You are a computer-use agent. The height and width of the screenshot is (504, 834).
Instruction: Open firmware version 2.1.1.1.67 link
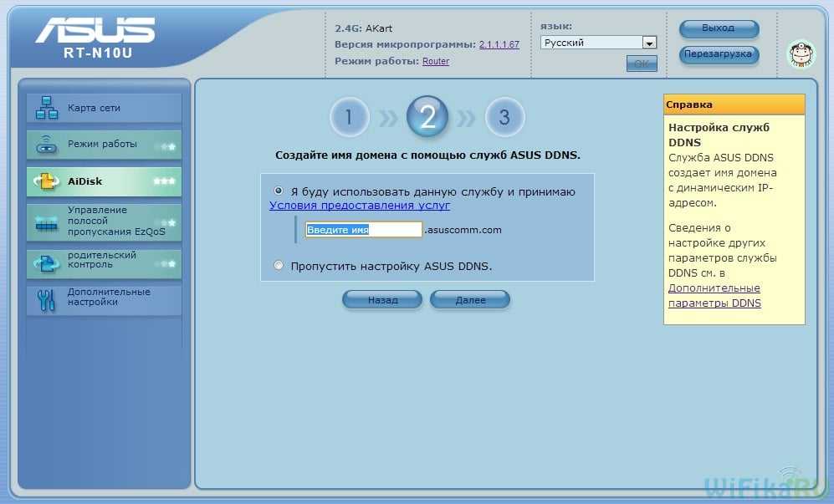[x=499, y=44]
